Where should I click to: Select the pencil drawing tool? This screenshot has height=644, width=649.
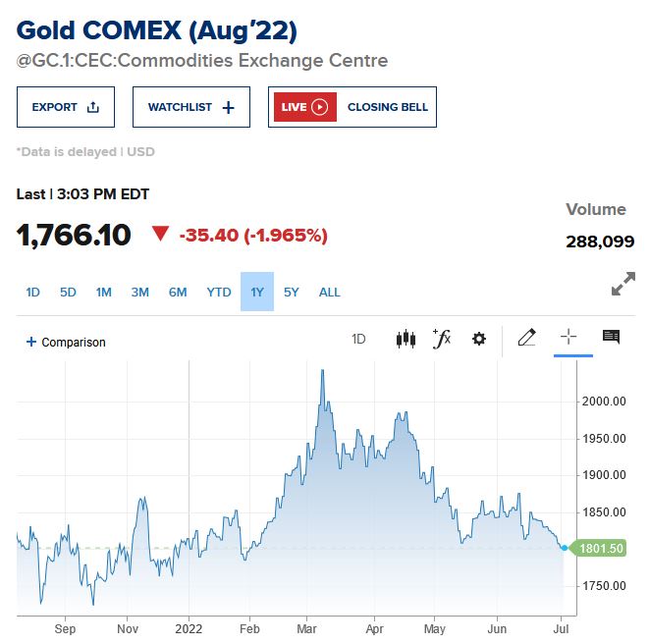(526, 338)
